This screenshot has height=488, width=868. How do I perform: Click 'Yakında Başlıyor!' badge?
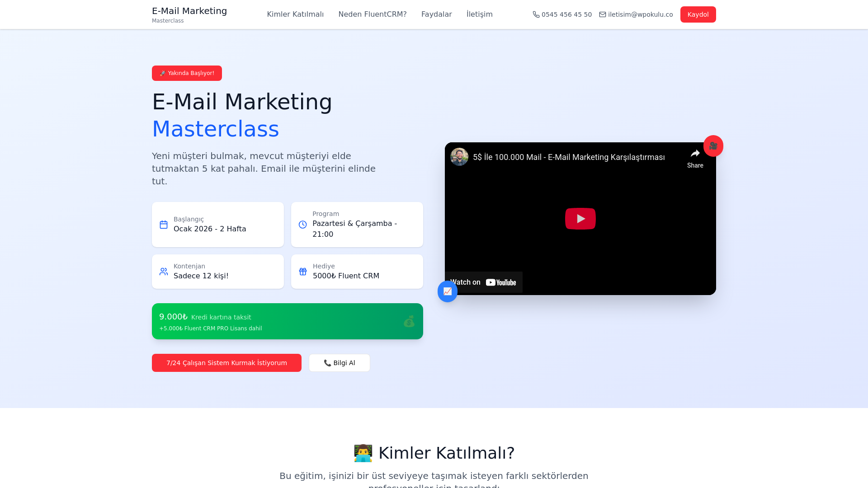187,73
